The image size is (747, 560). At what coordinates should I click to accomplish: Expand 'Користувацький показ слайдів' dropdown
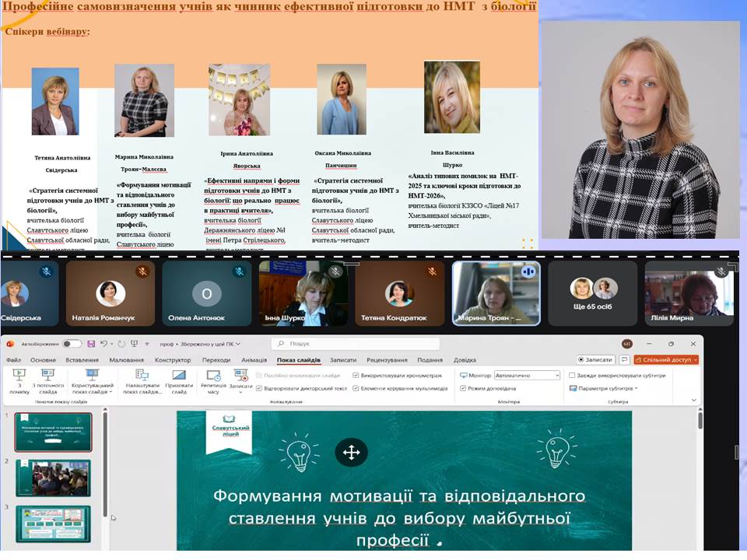tap(92, 382)
